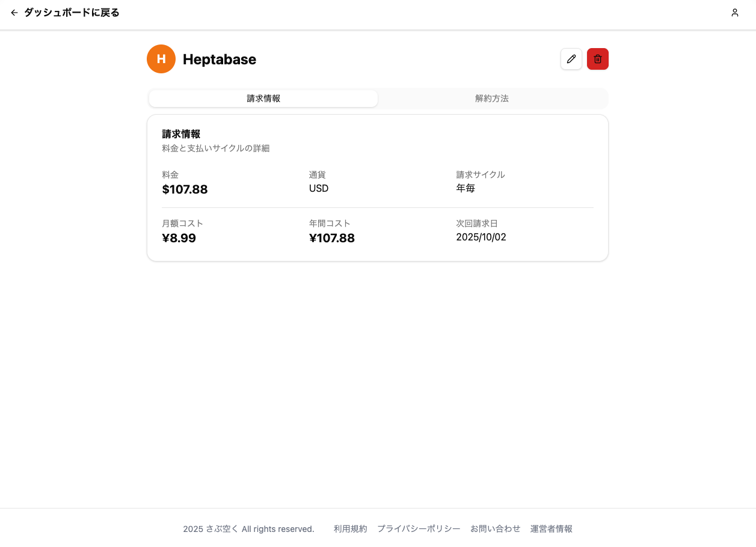Click the orange H avatar for Heptabase
Viewport: 756px width, 547px height.
(161, 59)
